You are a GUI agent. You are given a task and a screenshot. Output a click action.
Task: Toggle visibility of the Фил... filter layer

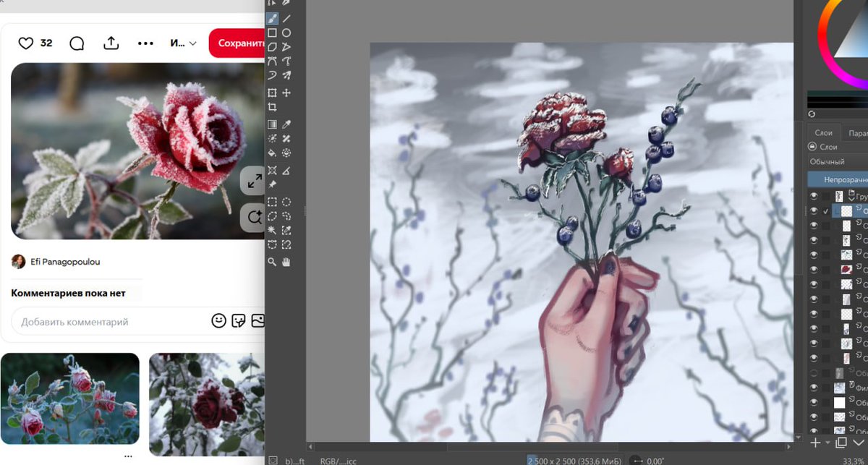(x=814, y=388)
